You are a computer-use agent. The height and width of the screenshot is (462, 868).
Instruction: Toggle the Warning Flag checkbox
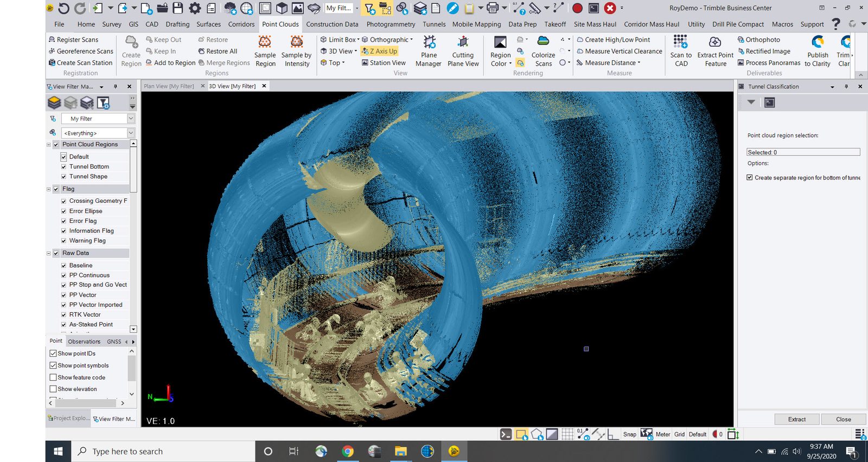tap(63, 241)
